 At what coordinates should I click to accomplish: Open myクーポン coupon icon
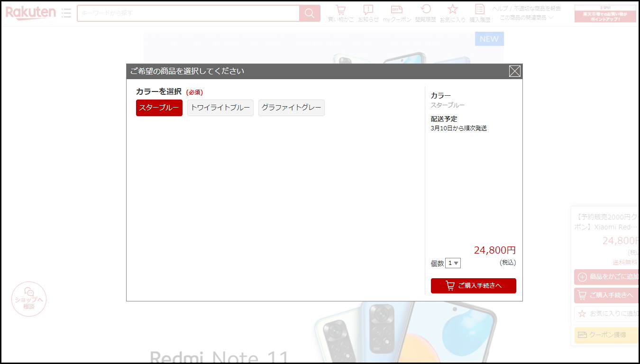point(397,13)
